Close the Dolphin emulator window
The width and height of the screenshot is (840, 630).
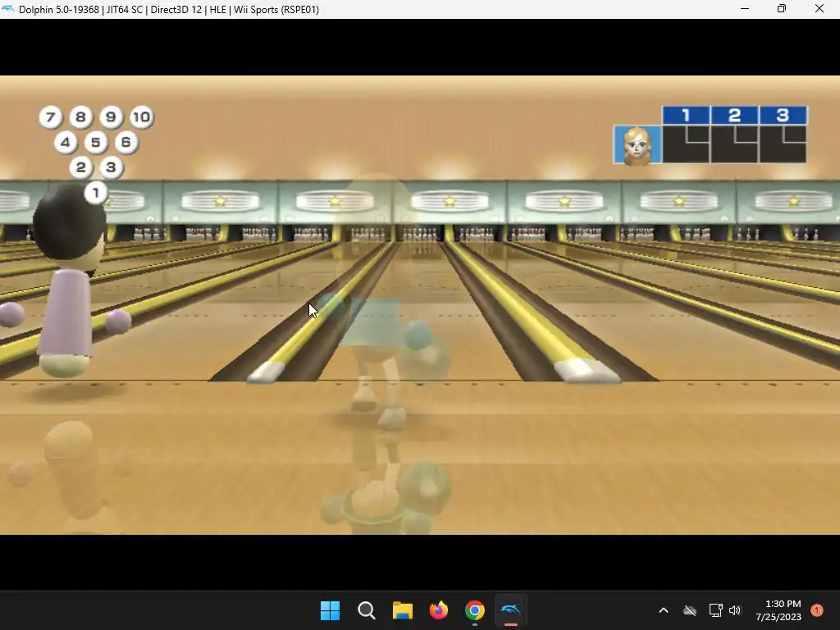click(x=819, y=9)
